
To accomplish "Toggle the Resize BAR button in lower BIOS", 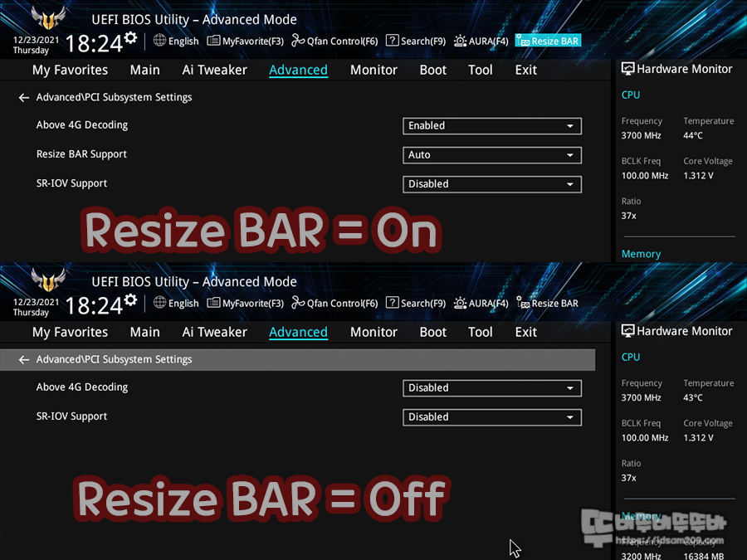I will click(548, 304).
